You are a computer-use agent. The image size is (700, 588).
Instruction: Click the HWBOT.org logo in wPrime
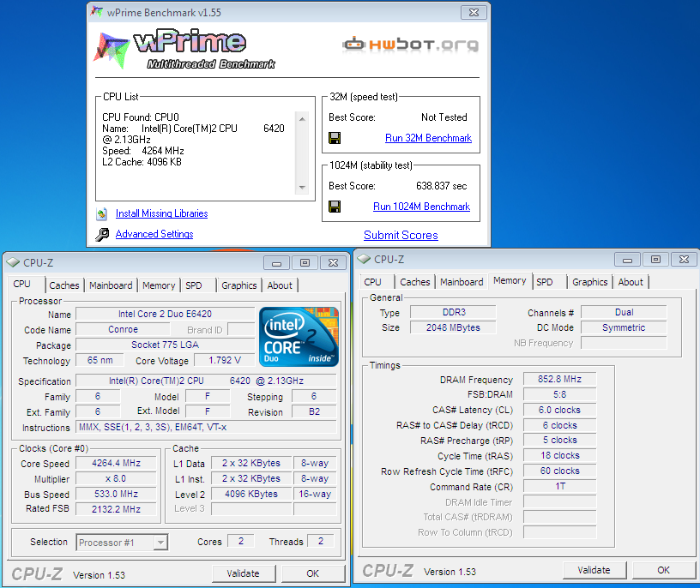(x=410, y=45)
